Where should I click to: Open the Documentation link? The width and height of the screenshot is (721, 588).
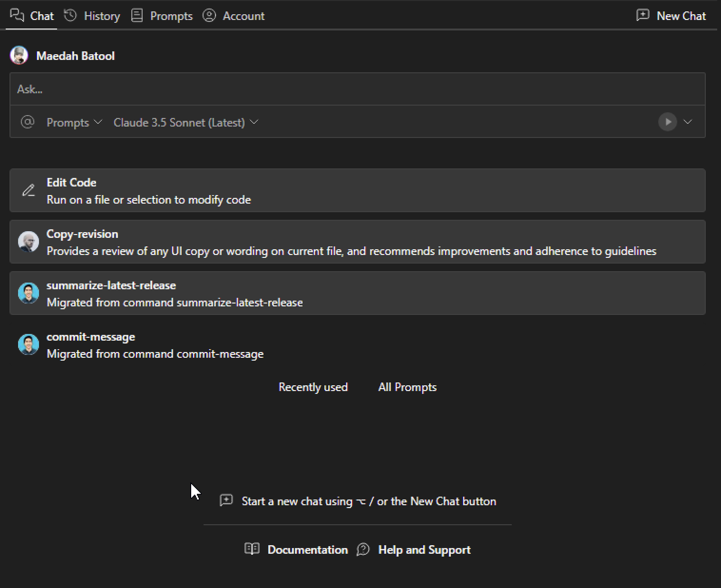click(308, 550)
